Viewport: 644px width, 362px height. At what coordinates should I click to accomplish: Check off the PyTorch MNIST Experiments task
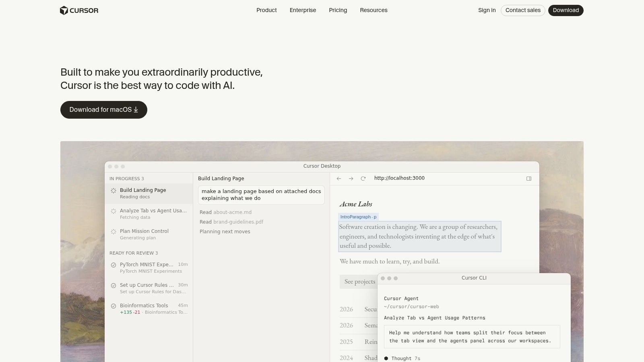tap(114, 265)
